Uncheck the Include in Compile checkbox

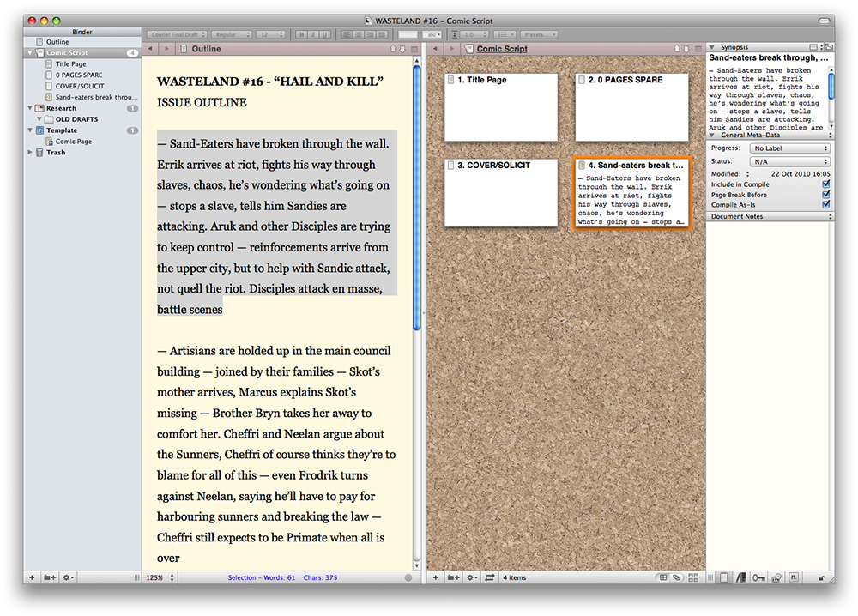tap(825, 184)
